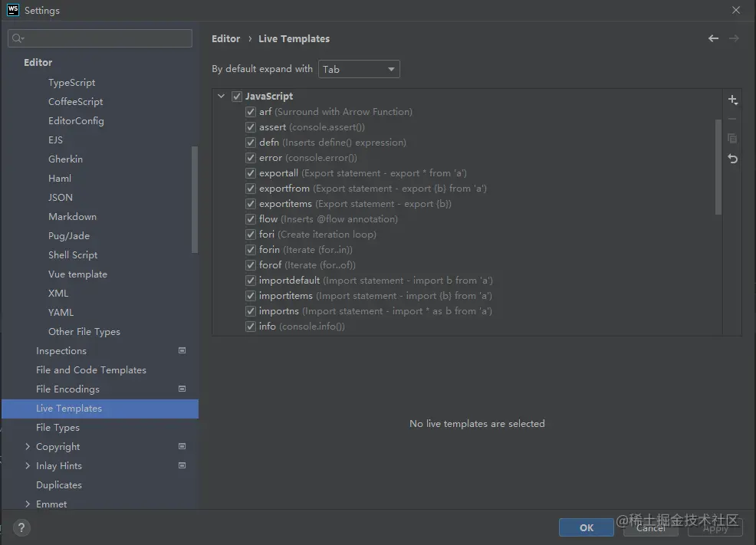Viewport: 756px width, 545px height.
Task: Click the templates list vertical scrollbar
Action: (718, 166)
